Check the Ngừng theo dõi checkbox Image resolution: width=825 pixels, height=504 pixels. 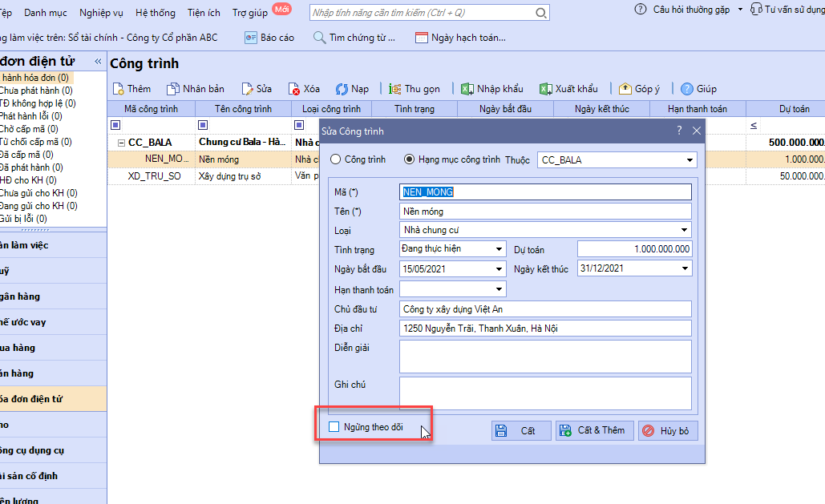click(334, 426)
